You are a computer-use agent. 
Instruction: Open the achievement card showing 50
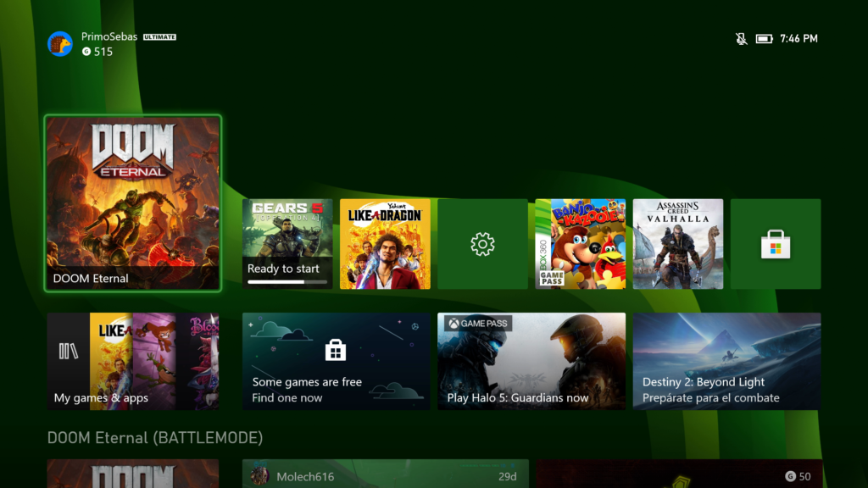pyautogui.click(x=679, y=474)
